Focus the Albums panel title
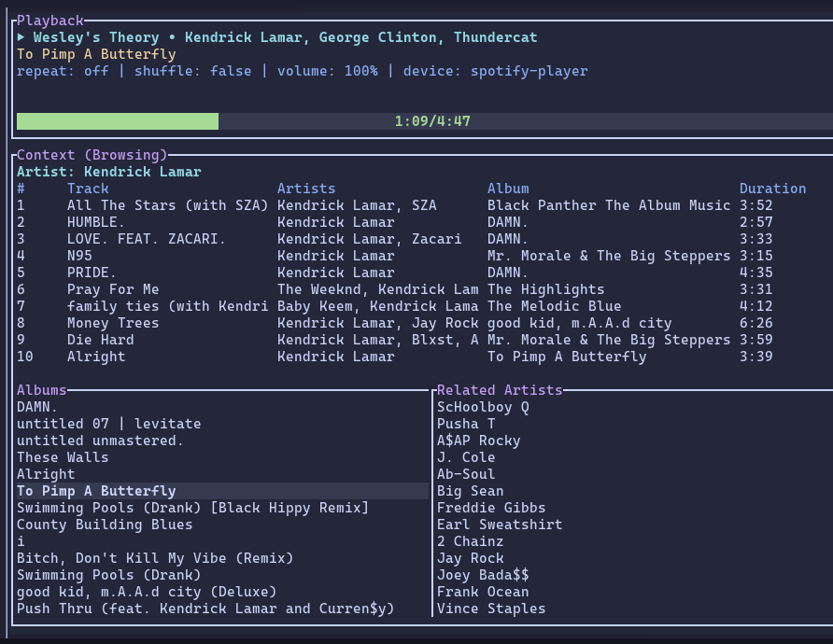833x644 pixels. coord(41,390)
